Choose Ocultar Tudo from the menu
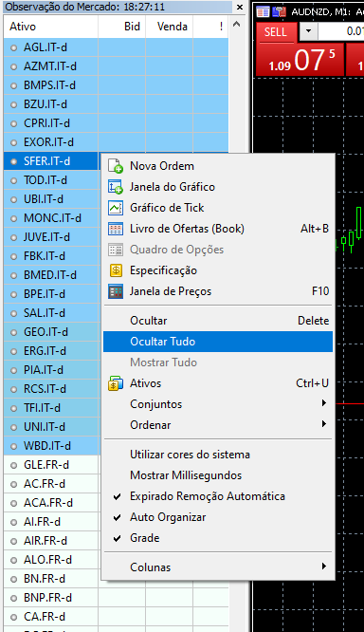364x632 pixels. point(218,342)
